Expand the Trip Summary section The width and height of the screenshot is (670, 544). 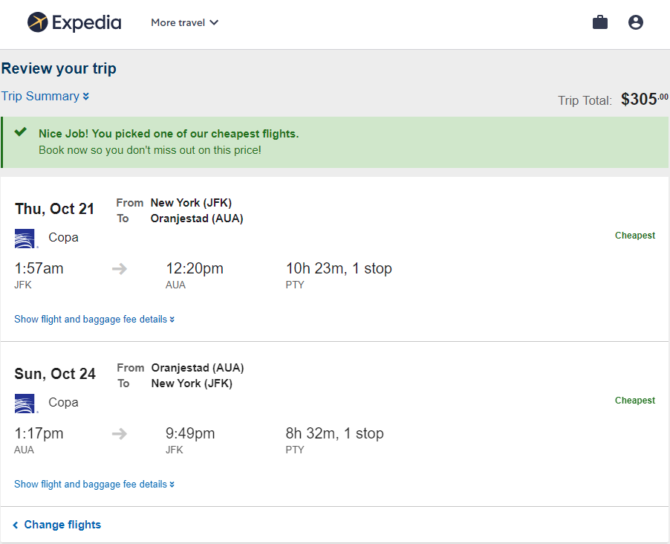[45, 96]
